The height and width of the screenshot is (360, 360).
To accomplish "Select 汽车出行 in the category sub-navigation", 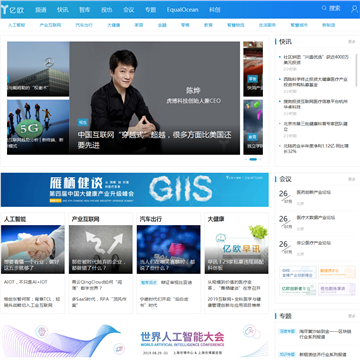I will pyautogui.click(x=84, y=25).
